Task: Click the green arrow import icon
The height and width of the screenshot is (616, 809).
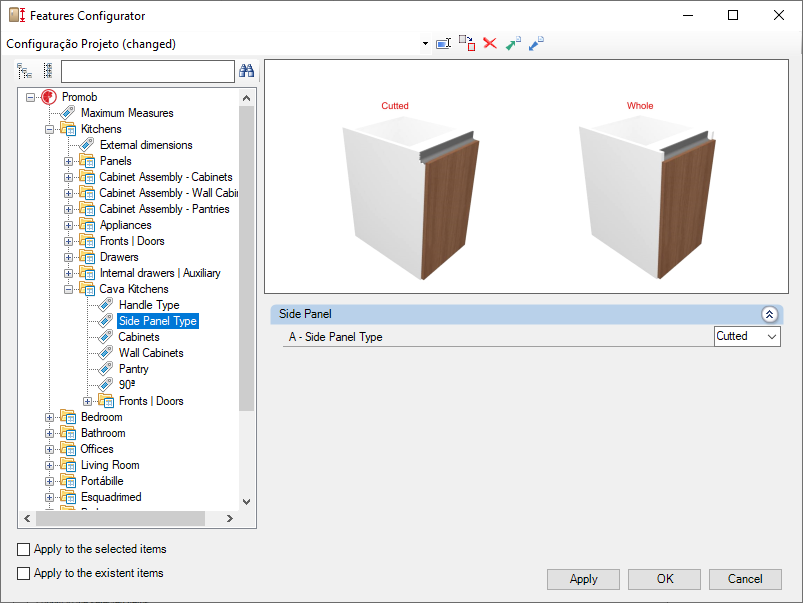Action: coord(513,44)
